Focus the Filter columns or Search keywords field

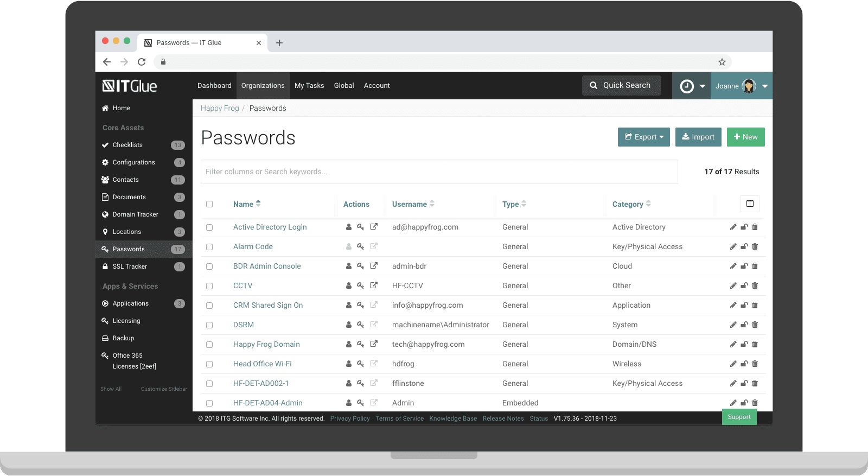pos(439,172)
